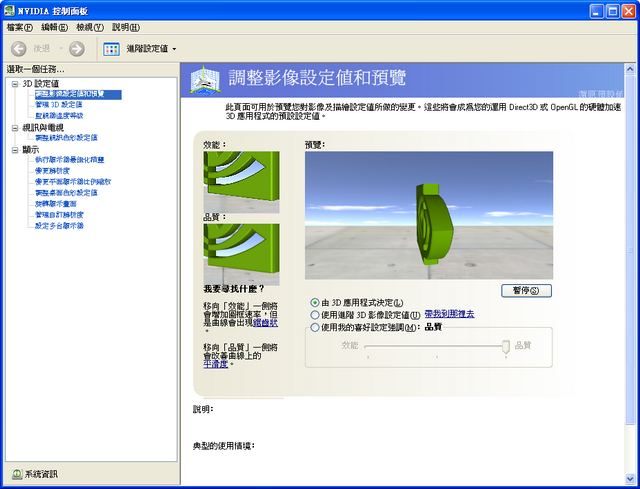Select 由 3D 應用程式決定 radio option
Screen dimensions: 640x489
(315, 303)
